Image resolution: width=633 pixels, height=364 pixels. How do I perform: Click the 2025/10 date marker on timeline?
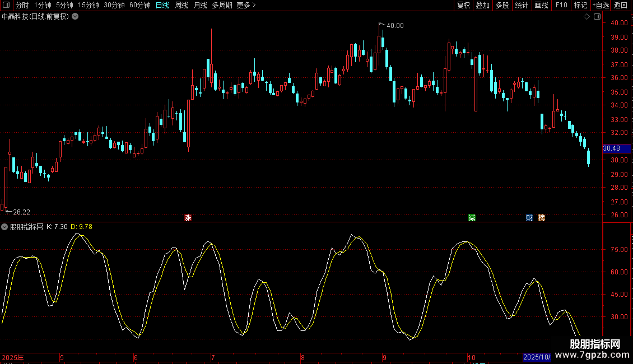click(x=537, y=357)
